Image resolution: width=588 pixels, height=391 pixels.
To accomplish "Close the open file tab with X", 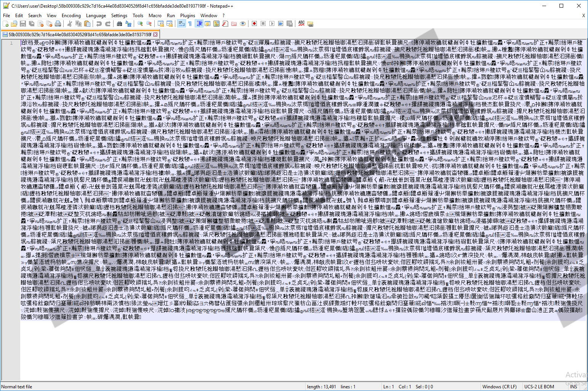I will point(155,34).
